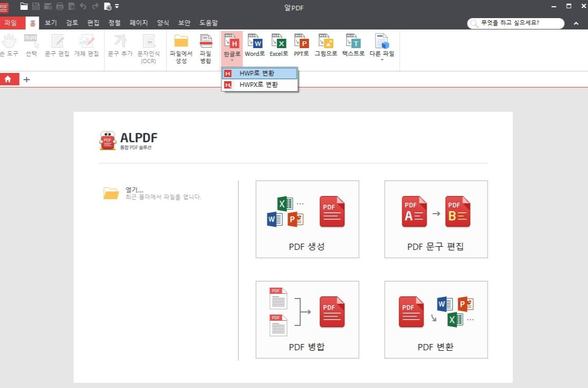Screen dimensions: 588x388
Task: Switch to the 페이지 ribbon tab
Action: point(139,23)
